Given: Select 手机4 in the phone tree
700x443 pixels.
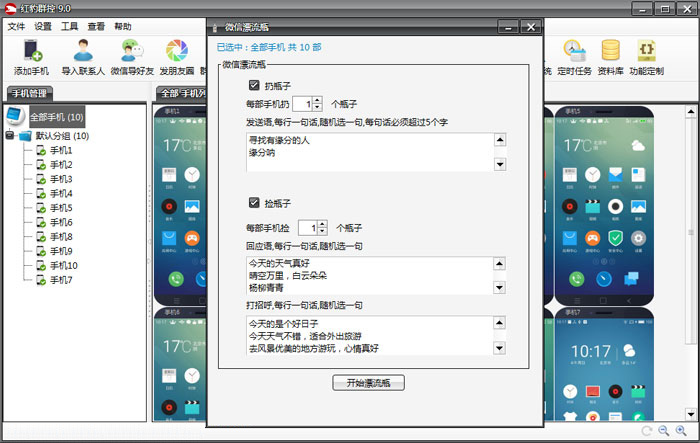Looking at the screenshot, I should pyautogui.click(x=60, y=193).
